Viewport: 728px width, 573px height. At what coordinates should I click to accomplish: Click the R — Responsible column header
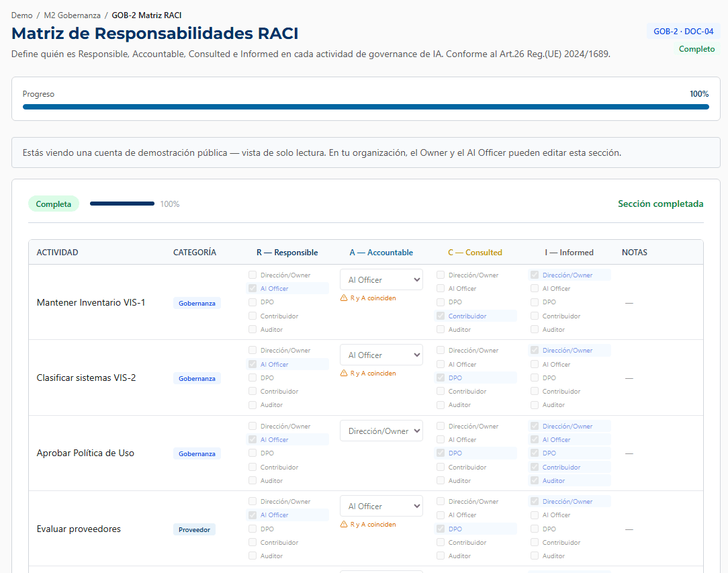(x=287, y=253)
